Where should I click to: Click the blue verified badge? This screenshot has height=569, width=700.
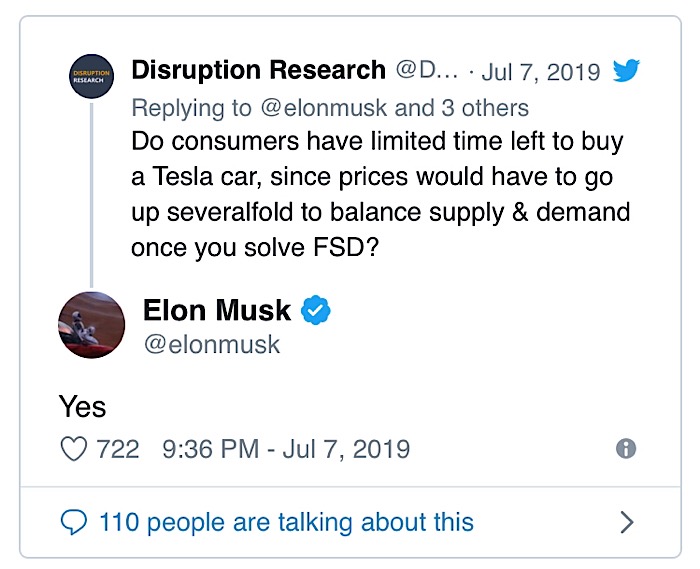tap(316, 311)
